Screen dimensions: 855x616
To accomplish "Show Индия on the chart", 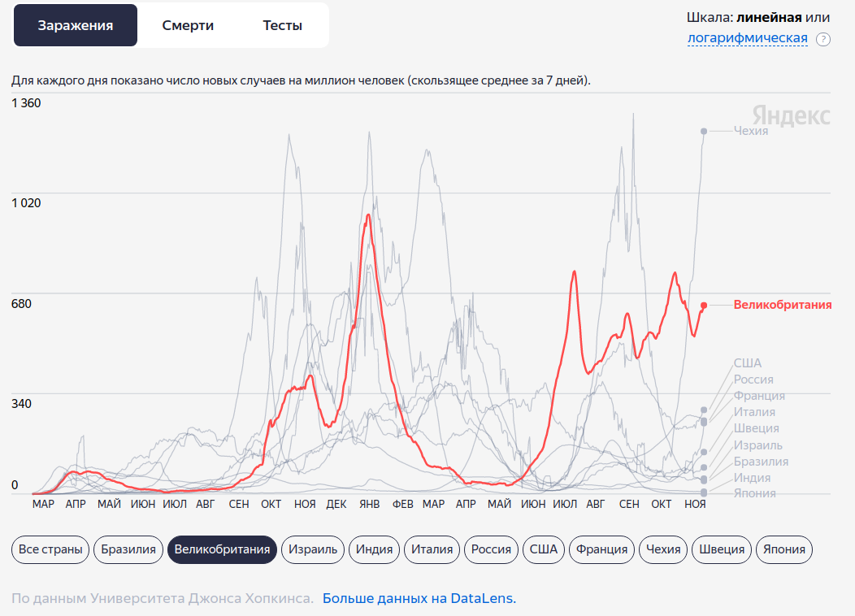I will tap(375, 549).
